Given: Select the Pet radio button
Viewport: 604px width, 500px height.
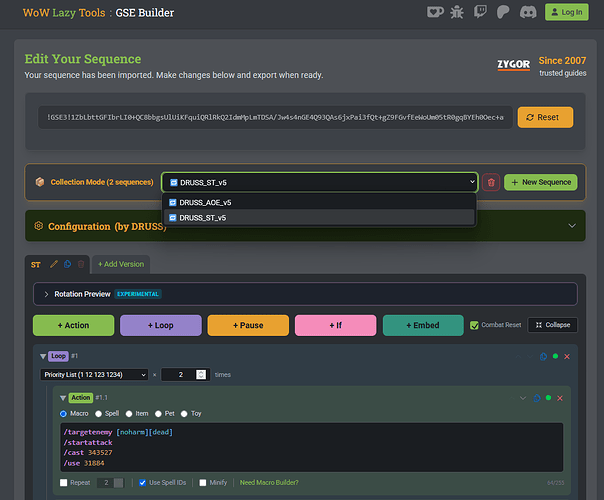Looking at the screenshot, I should click(158, 414).
